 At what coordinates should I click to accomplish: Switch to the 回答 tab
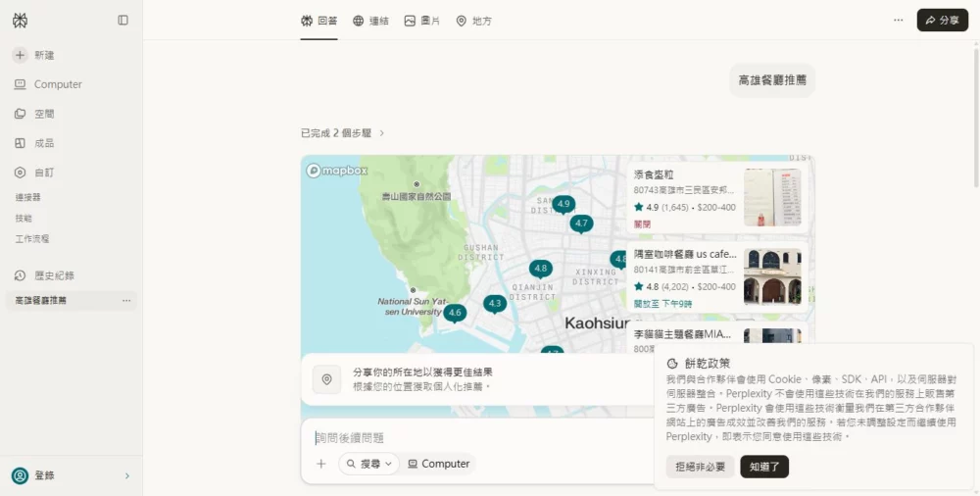tap(318, 21)
